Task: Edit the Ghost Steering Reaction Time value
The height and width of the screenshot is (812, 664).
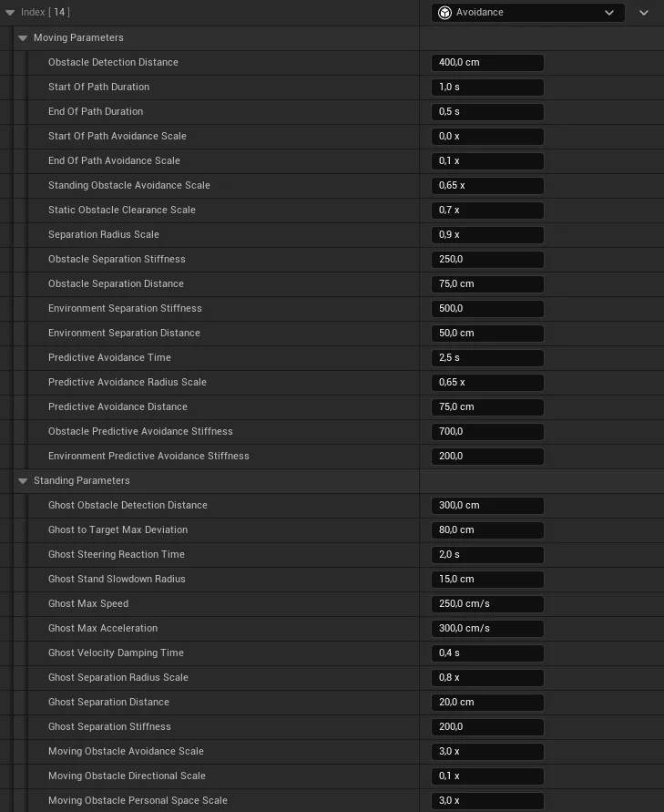Action: click(x=486, y=555)
